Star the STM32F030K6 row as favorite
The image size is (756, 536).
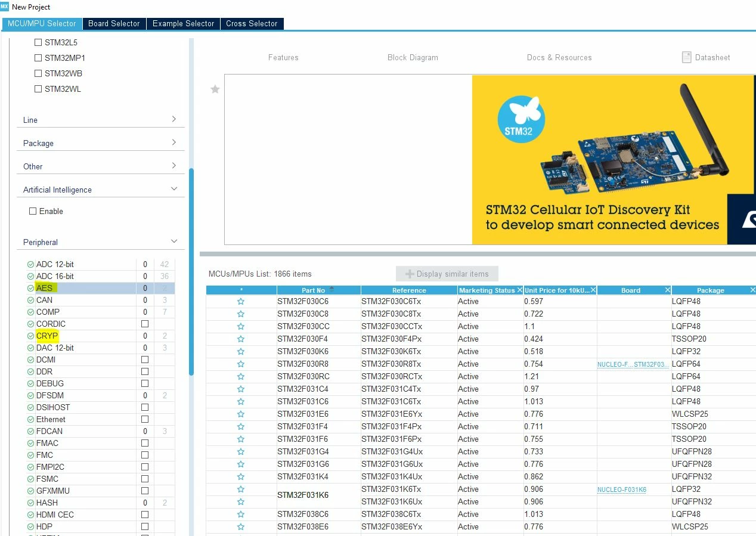(x=241, y=352)
